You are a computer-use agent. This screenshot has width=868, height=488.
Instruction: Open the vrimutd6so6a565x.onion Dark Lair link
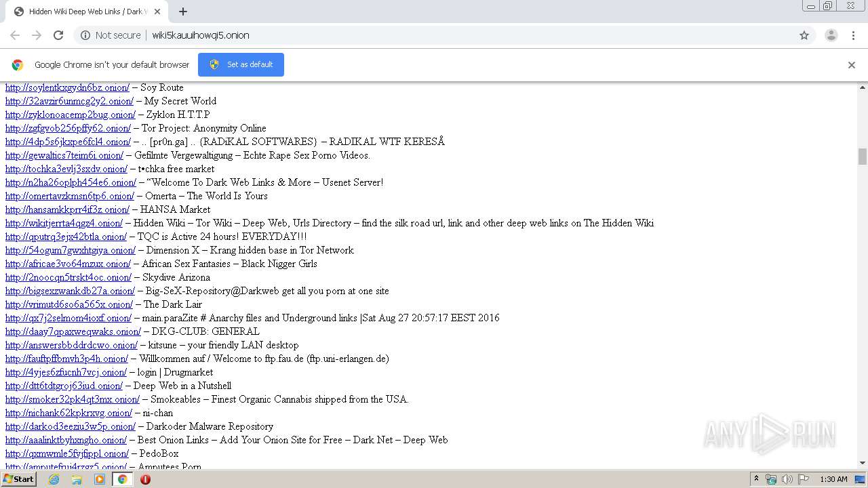69,304
